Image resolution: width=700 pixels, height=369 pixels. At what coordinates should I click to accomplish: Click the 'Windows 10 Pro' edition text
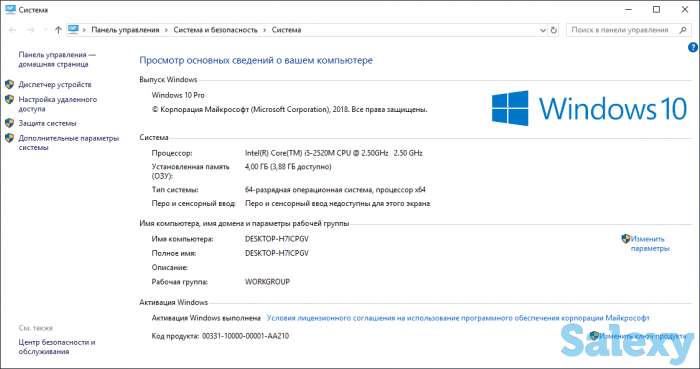178,95
